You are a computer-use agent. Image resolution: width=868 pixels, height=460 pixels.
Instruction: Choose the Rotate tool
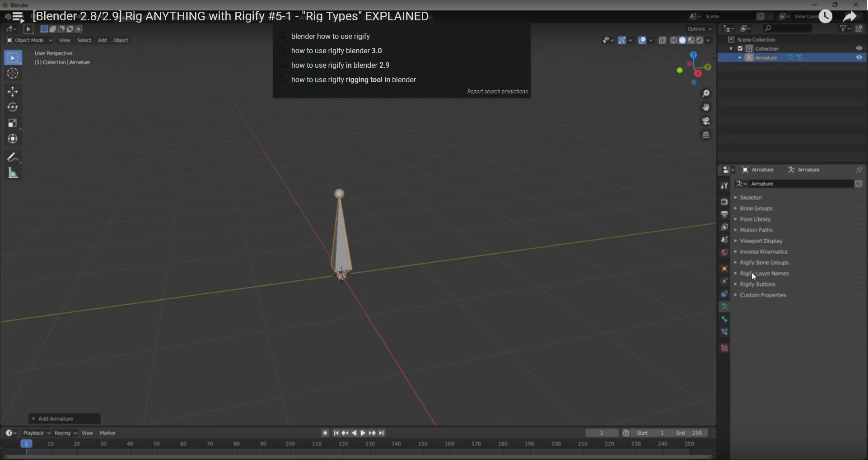pos(13,107)
